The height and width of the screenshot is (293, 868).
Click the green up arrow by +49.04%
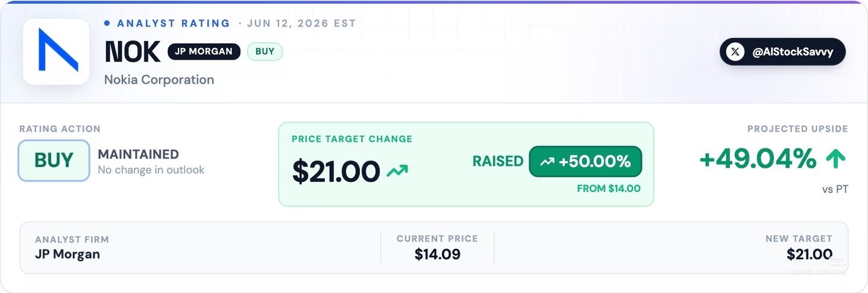[x=836, y=159]
